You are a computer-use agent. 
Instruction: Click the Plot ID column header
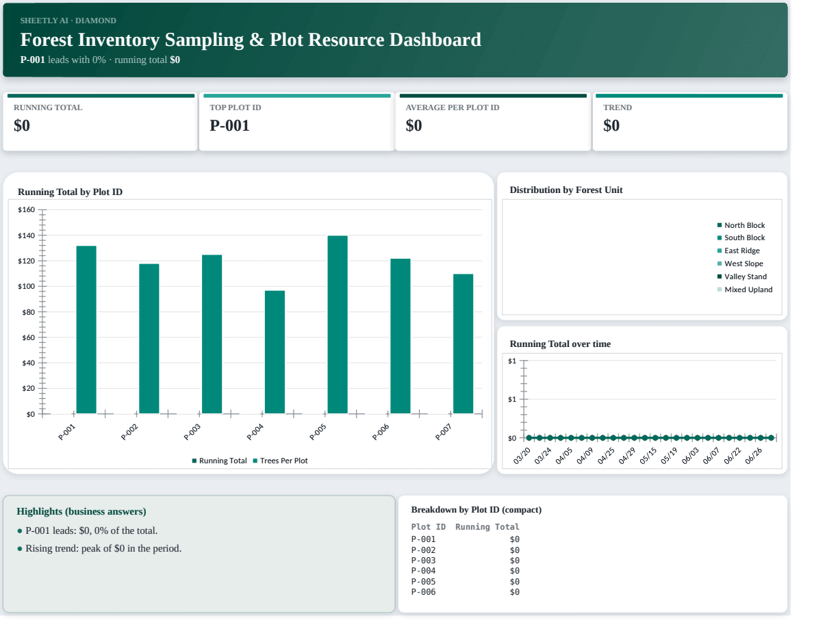coord(429,527)
